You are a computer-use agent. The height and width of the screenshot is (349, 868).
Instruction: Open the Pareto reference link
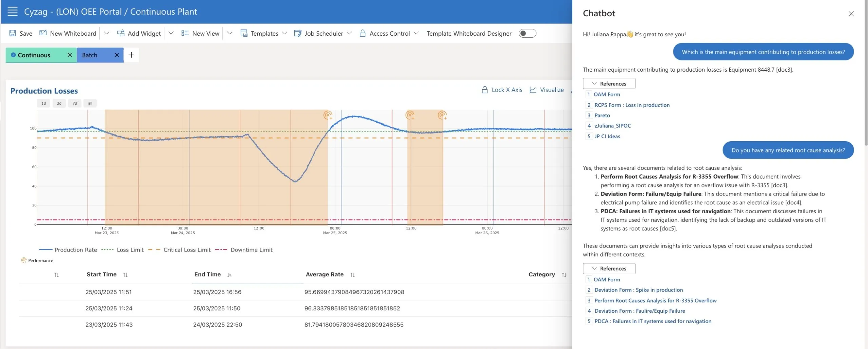[602, 115]
